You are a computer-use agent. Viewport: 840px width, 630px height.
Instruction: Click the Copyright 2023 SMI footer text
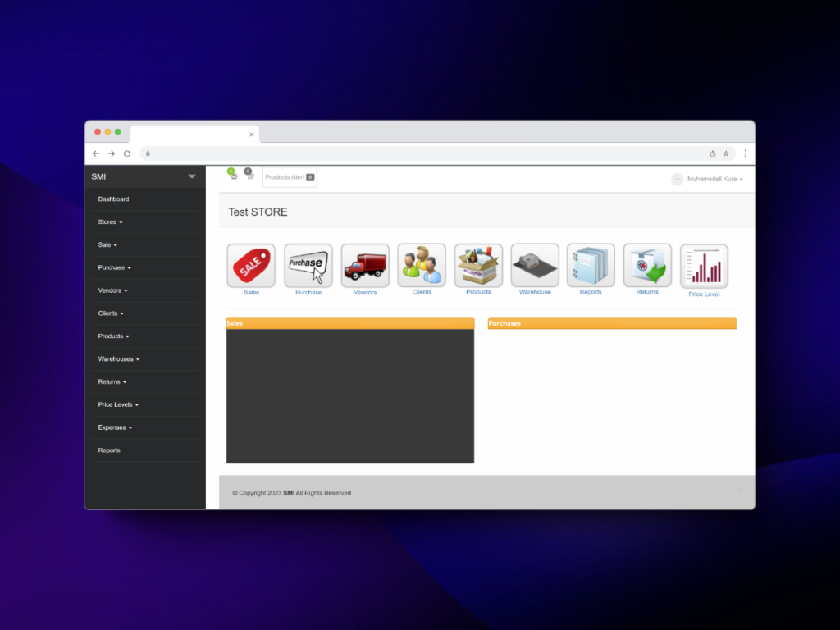click(291, 493)
